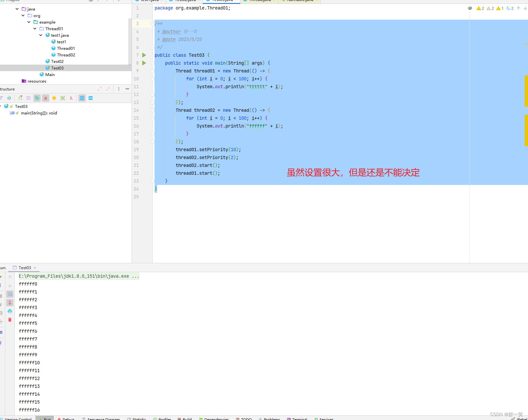Go up the stack trace in console
This screenshot has width=528, height=420.
point(10,277)
